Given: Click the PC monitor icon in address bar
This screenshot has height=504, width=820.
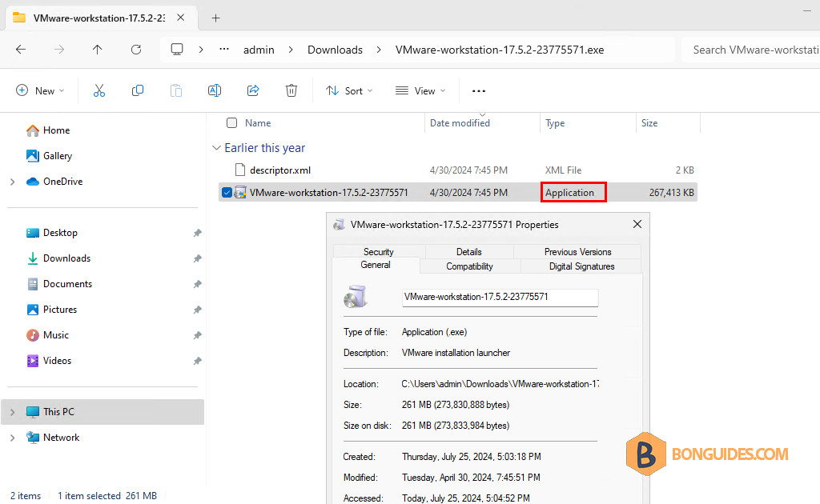Looking at the screenshot, I should click(x=177, y=50).
